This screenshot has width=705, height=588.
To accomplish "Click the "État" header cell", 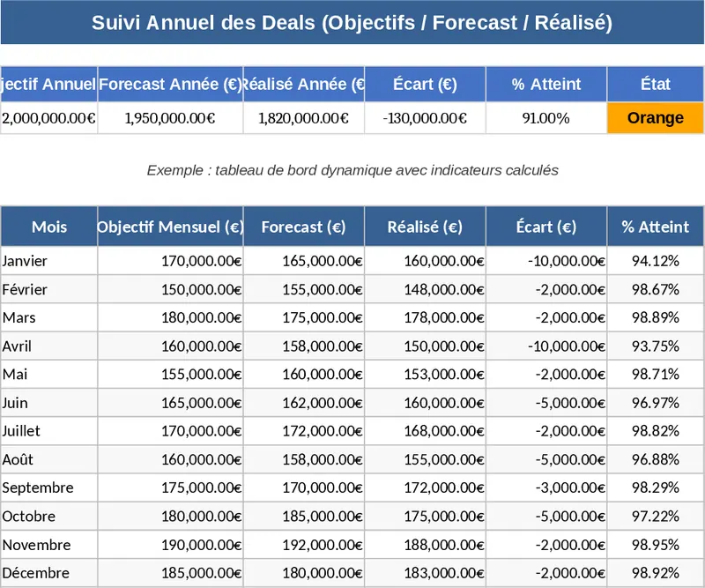I will point(655,85).
